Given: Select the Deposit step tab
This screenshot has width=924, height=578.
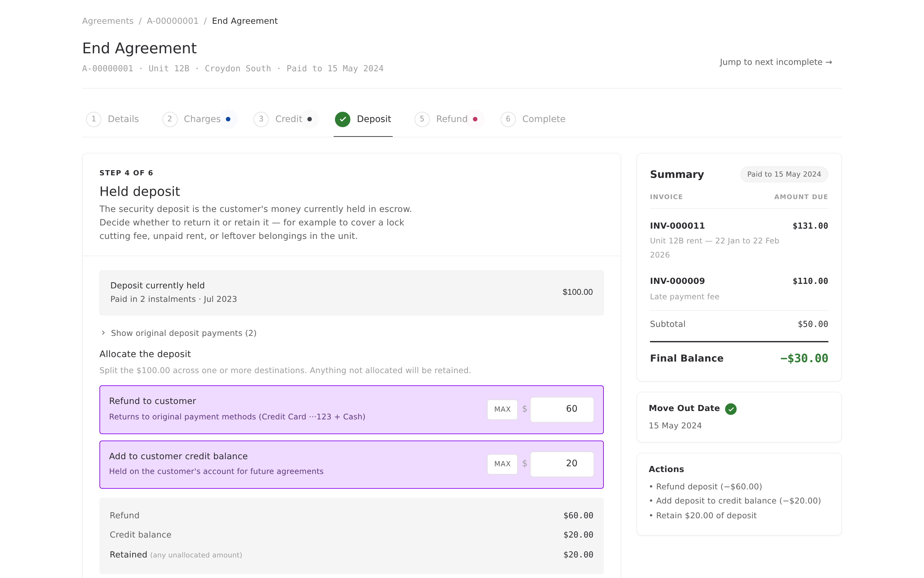Looking at the screenshot, I should [x=363, y=119].
